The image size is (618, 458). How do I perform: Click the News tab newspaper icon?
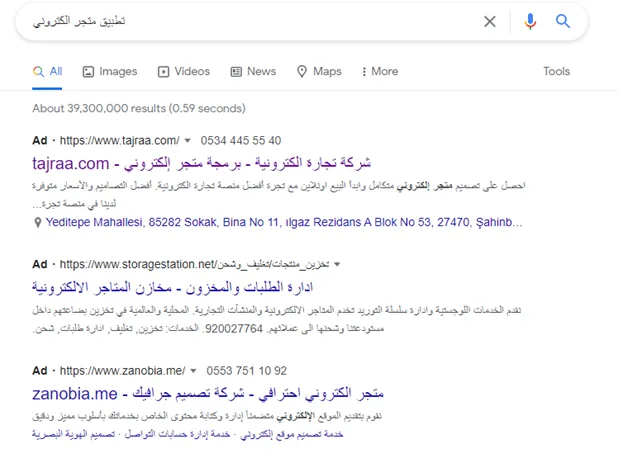tap(236, 72)
